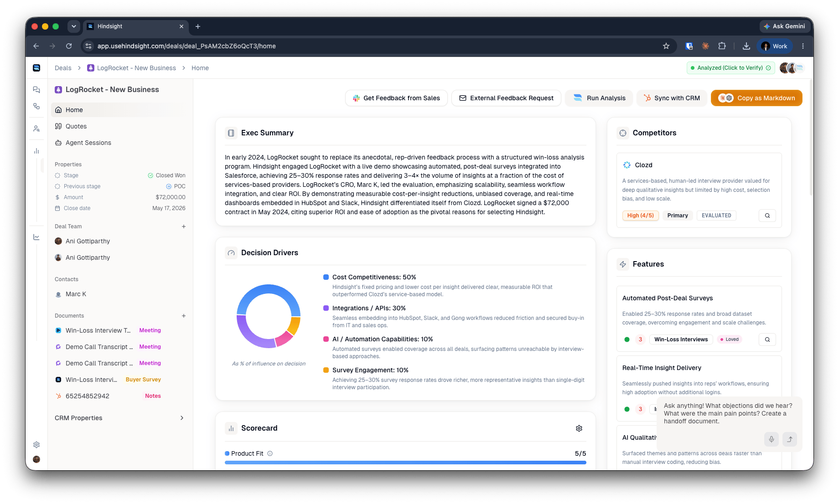Click Run Analysis
Screen dimensions: 839x504
coord(599,98)
